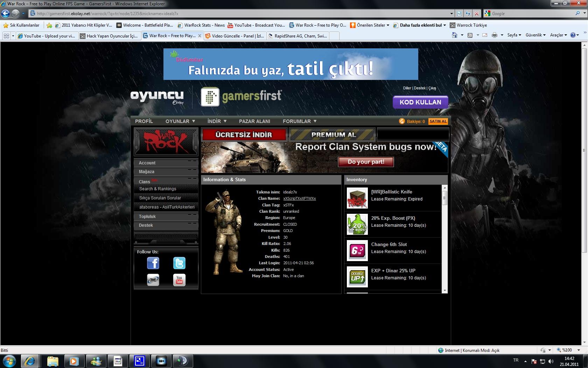This screenshot has width=588, height=368.
Task: Click the EXP + Dinar 25% UP icon
Action: tap(357, 277)
